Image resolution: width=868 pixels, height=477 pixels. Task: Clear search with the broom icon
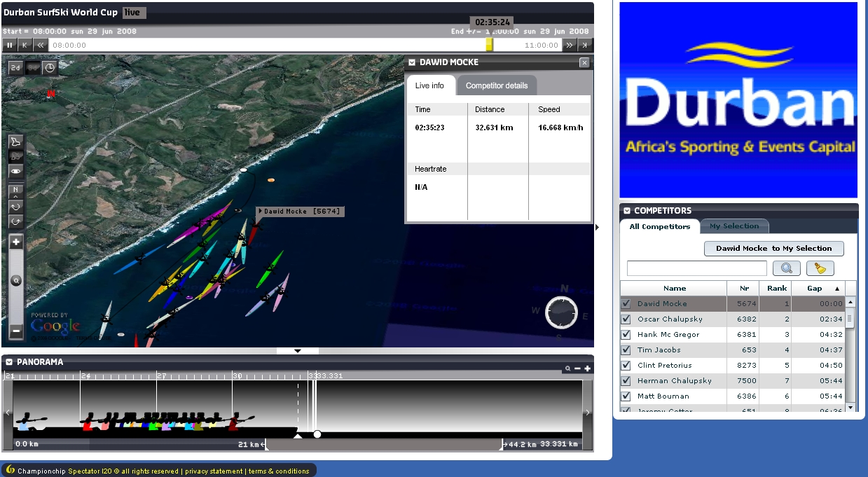pyautogui.click(x=820, y=268)
